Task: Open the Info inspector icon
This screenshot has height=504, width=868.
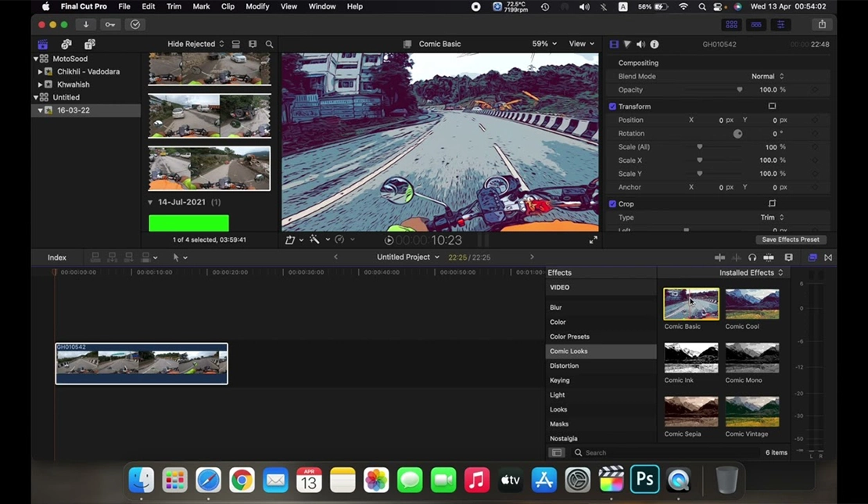Action: tap(655, 44)
